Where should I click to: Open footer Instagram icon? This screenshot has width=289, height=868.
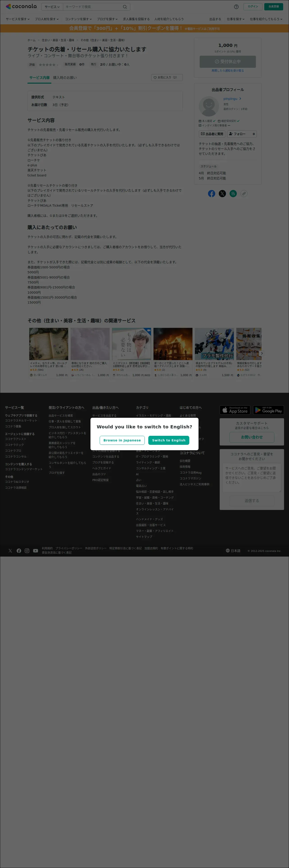(x=27, y=550)
